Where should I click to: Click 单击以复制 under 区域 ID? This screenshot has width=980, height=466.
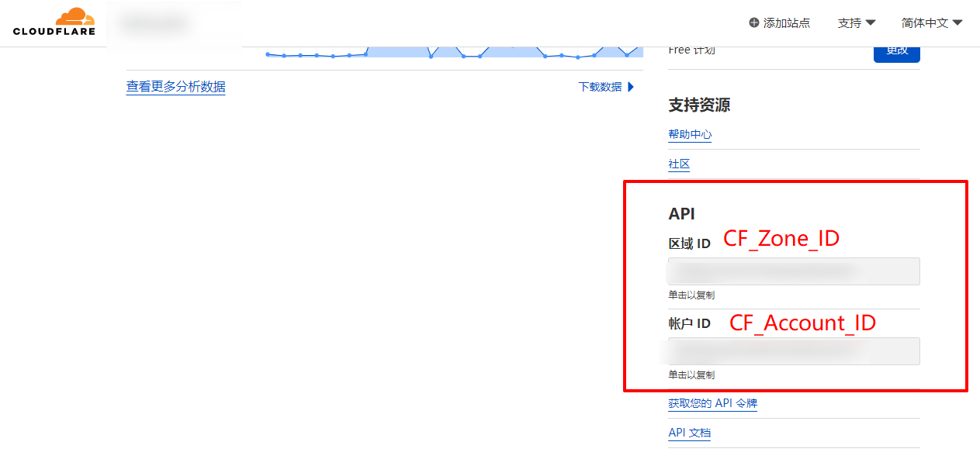click(x=691, y=295)
